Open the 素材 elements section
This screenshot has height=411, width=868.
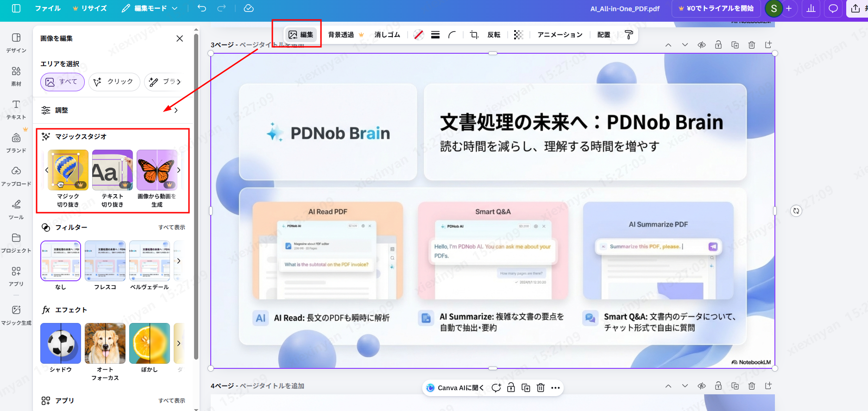click(16, 76)
